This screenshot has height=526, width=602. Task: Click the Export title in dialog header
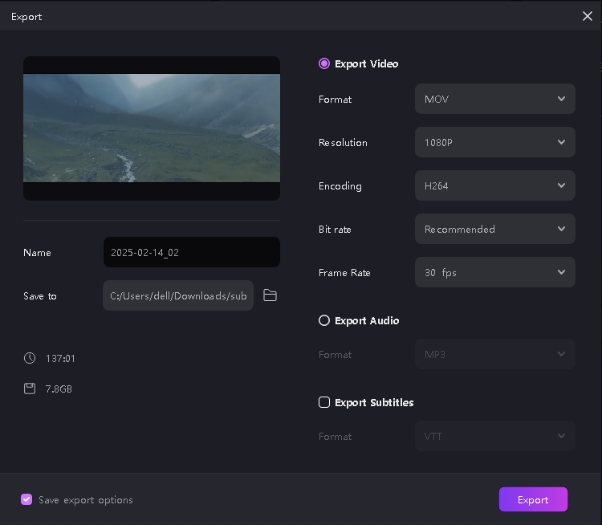coord(26,17)
